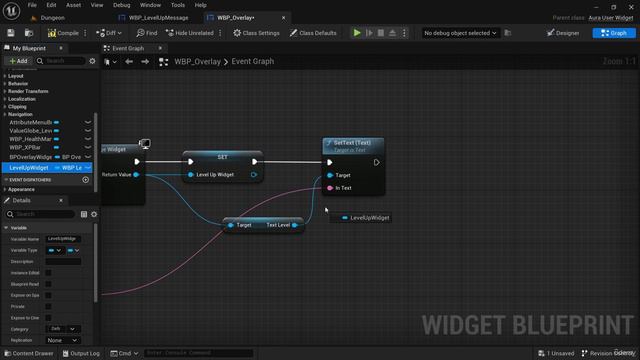Open the Hide Unrelated options three-dot menu

coord(220,33)
